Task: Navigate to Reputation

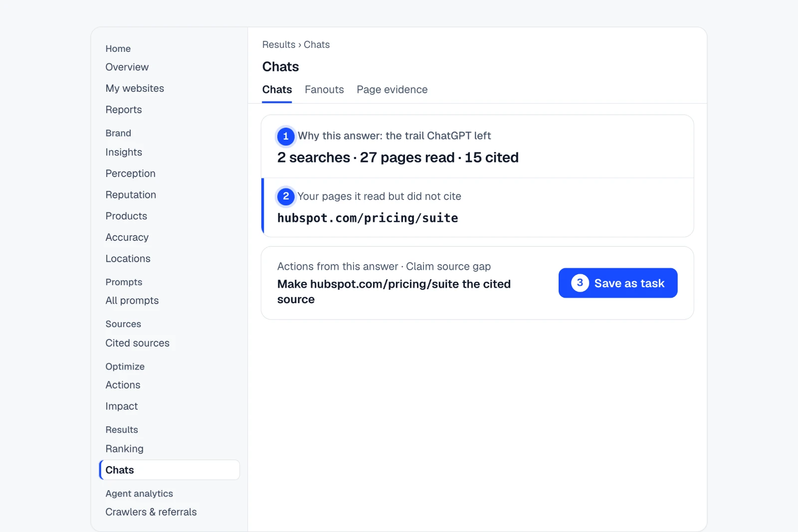Action: click(x=131, y=195)
